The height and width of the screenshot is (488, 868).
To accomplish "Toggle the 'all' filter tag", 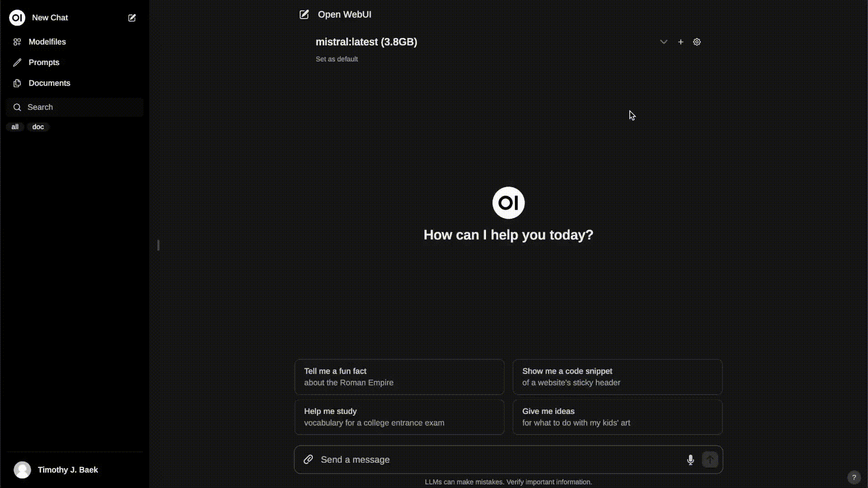I will click(x=15, y=127).
